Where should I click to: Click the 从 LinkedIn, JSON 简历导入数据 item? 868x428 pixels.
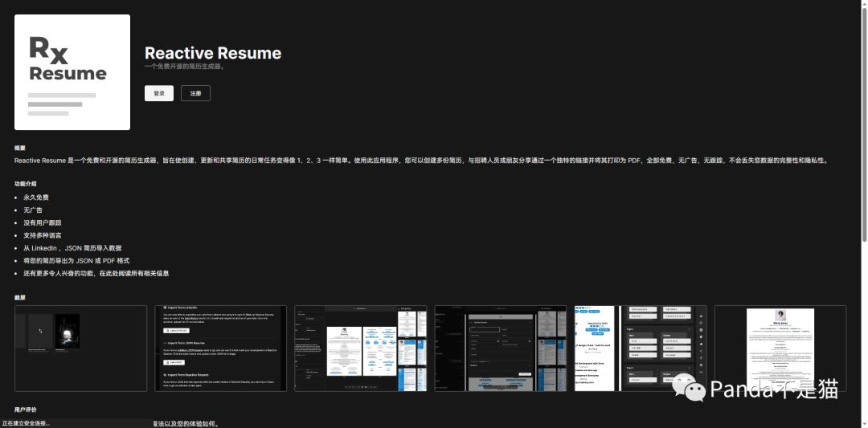pos(72,248)
